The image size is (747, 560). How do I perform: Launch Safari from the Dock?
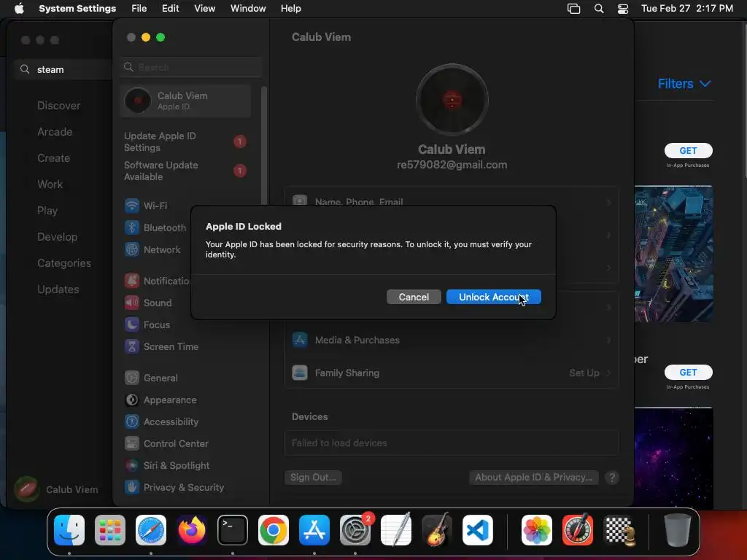coord(151,530)
